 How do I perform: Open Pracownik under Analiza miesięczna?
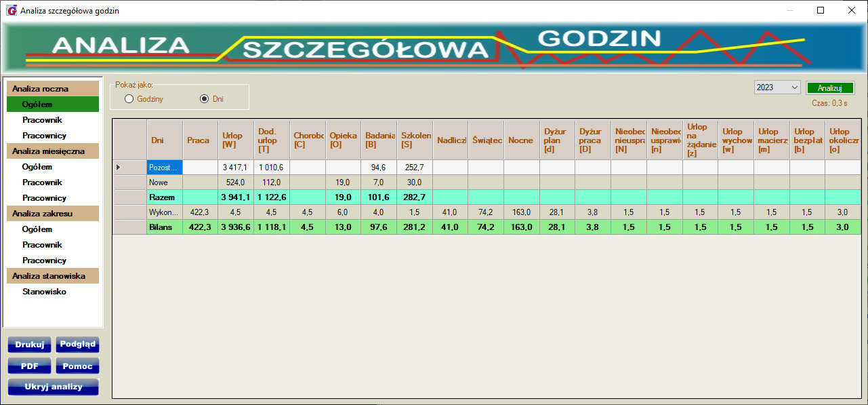(42, 182)
